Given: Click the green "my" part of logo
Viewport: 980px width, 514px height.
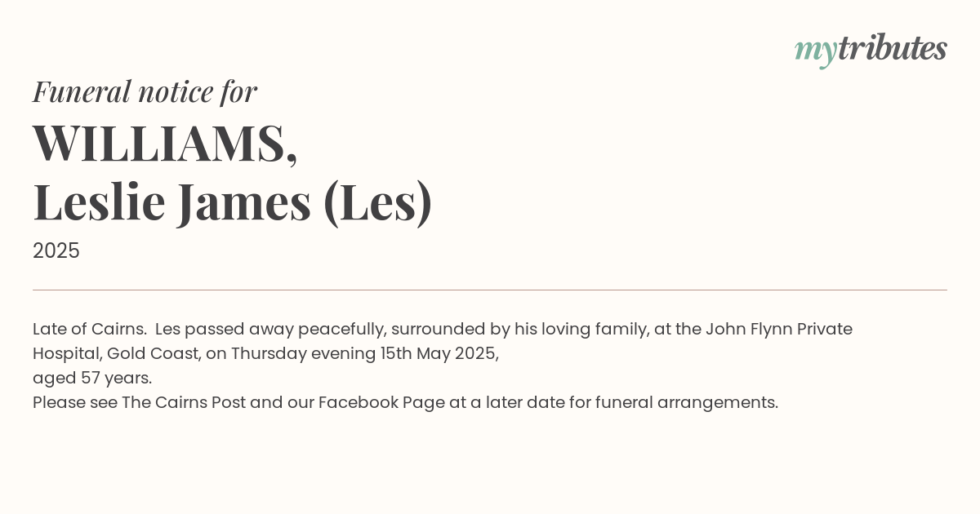Looking at the screenshot, I should (x=816, y=53).
